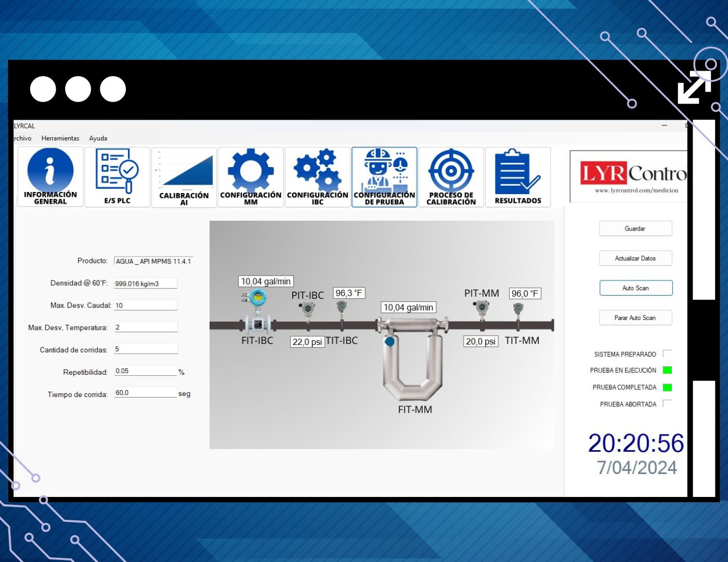The width and height of the screenshot is (728, 562).
Task: Open the Configuración MM gear icon
Action: point(251,177)
